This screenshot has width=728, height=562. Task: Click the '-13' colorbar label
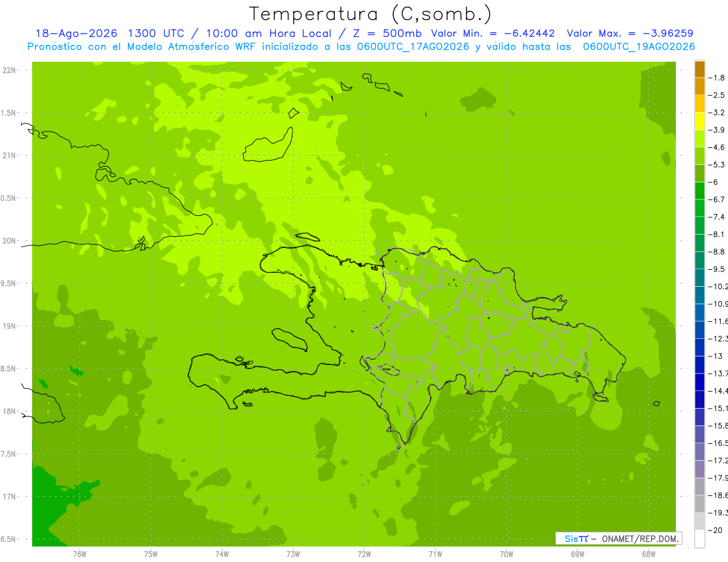[x=715, y=356]
